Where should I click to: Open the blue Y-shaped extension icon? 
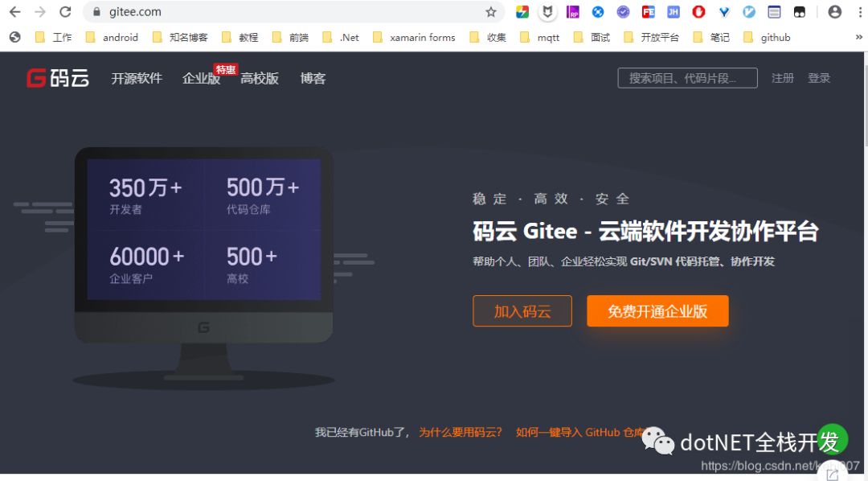(x=724, y=11)
